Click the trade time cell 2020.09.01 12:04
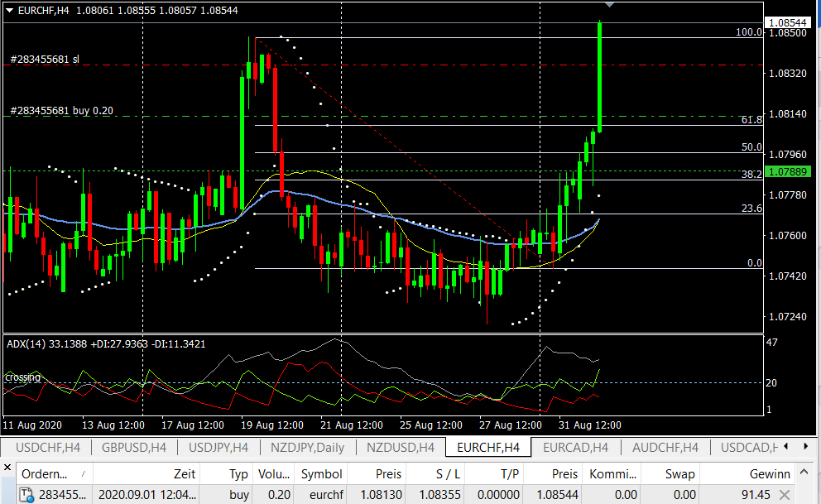This screenshot has width=821, height=504. 146,495
